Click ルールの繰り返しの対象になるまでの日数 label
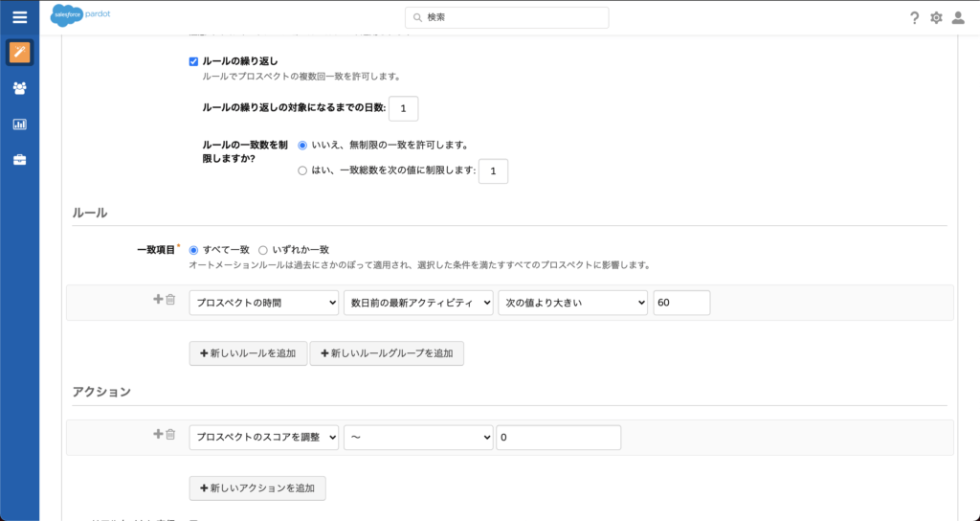 295,108
